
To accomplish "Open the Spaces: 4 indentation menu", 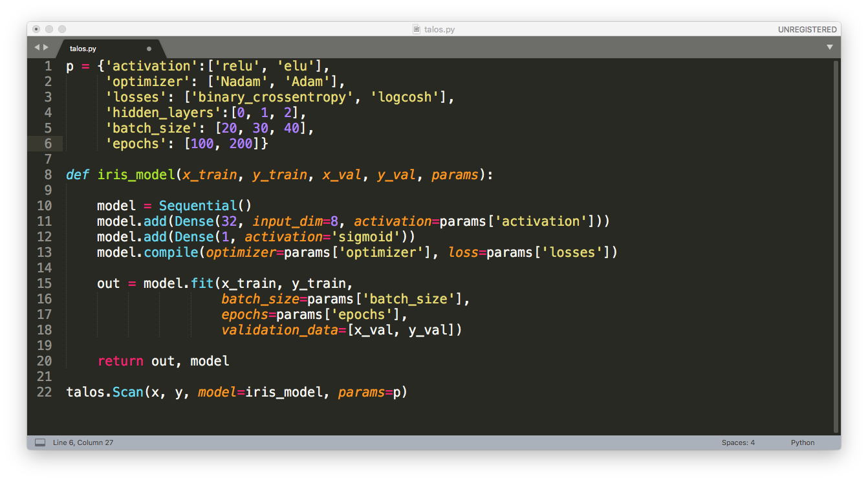I will point(738,443).
